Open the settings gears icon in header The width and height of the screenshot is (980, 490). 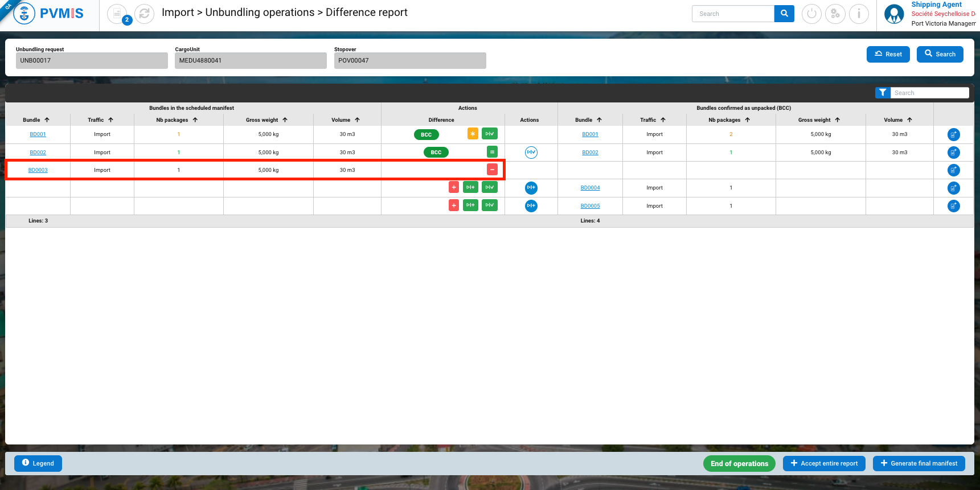click(x=835, y=14)
